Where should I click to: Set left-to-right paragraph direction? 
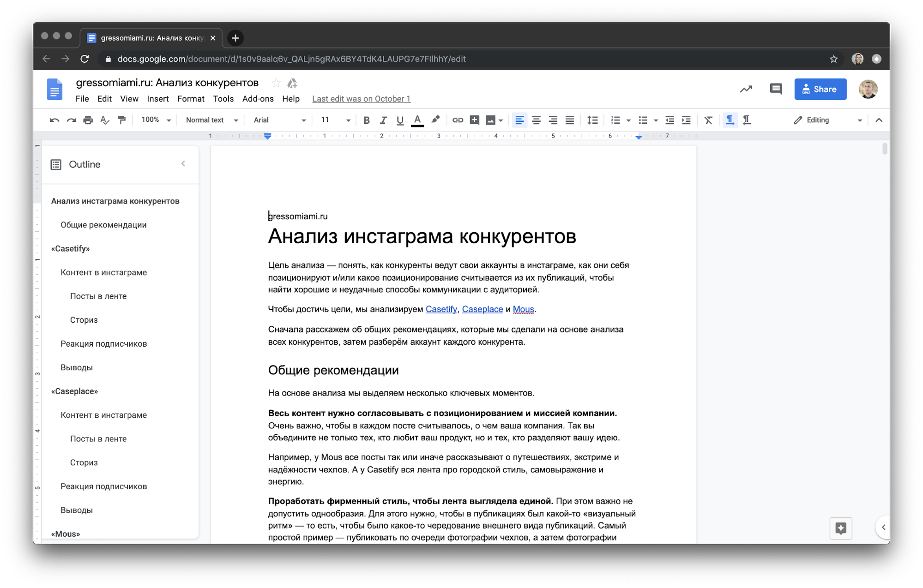(x=730, y=120)
